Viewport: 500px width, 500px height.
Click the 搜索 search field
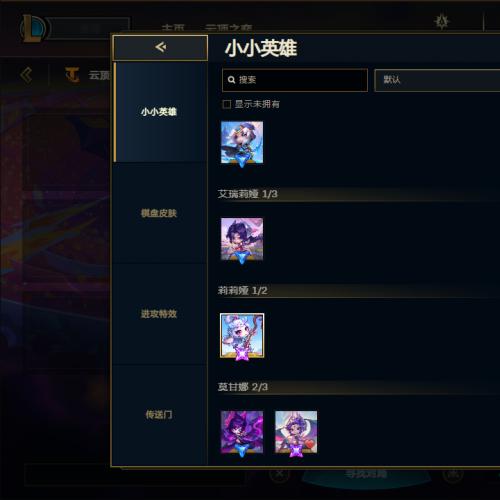pos(295,80)
